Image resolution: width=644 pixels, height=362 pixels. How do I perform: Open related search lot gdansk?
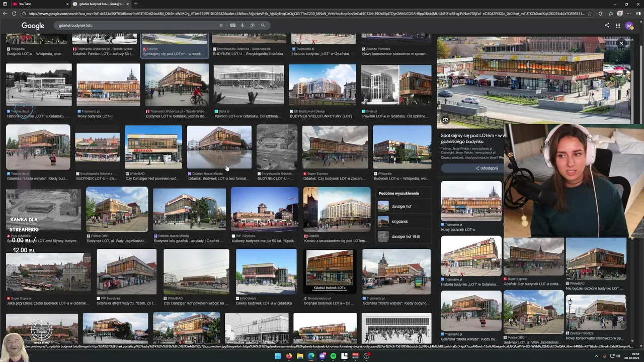[x=403, y=221]
